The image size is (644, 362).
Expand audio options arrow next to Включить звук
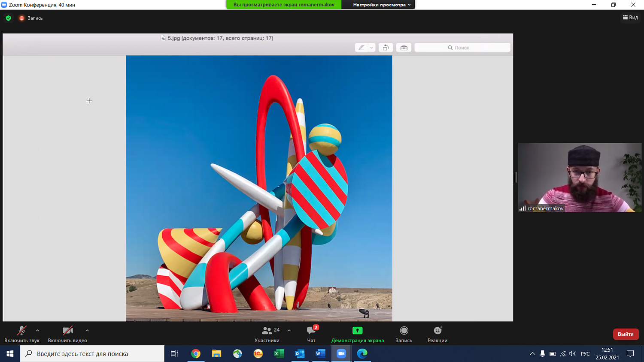point(37,330)
